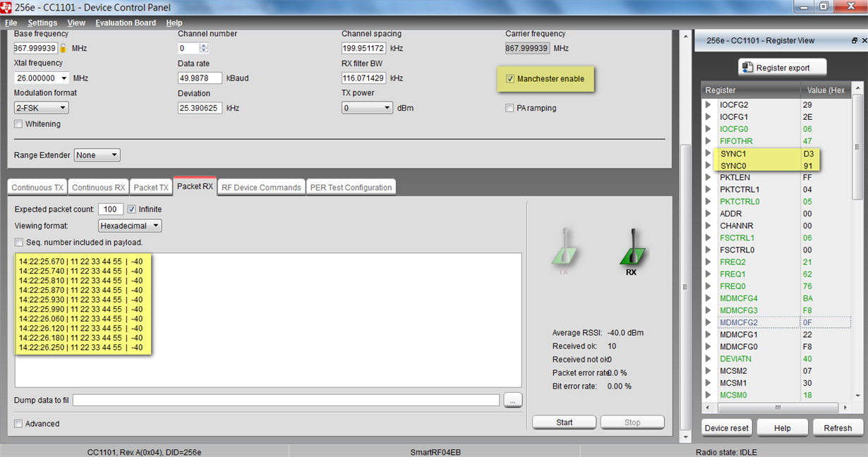Click the TI app icon in title bar
The image size is (868, 457).
click(x=6, y=6)
